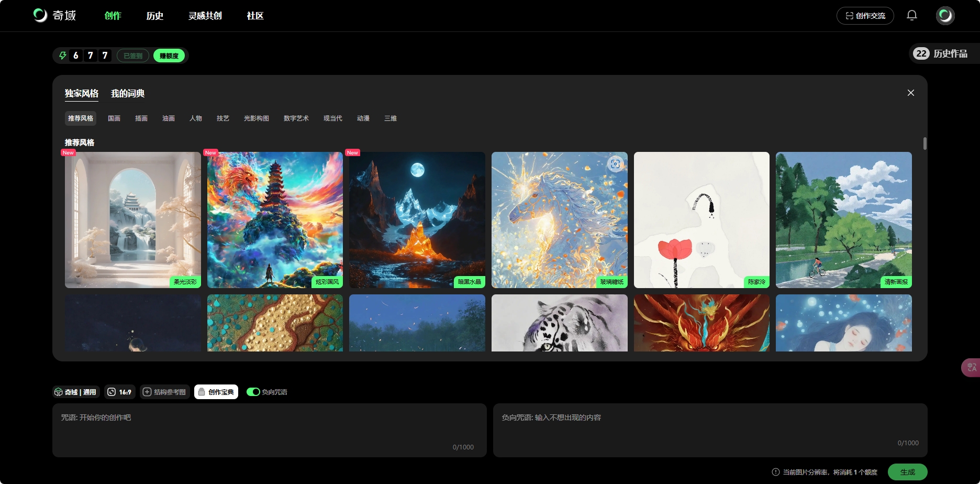The image size is (980, 484).
Task: Open the user avatar profile icon
Action: [945, 16]
